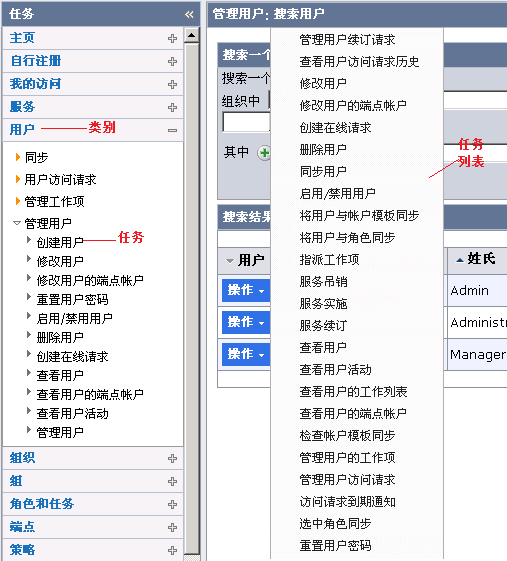
Task: Click the arrow beside 查看用户活动 task
Action: coord(29,410)
